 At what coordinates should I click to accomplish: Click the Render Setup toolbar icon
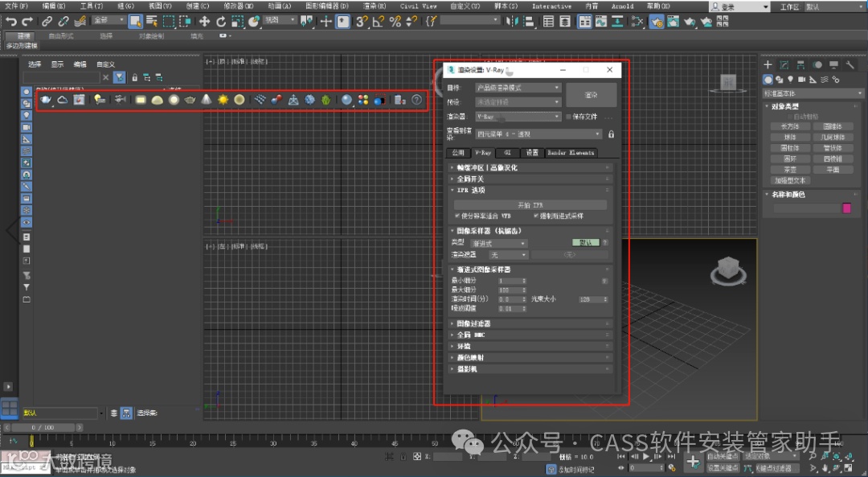point(656,22)
